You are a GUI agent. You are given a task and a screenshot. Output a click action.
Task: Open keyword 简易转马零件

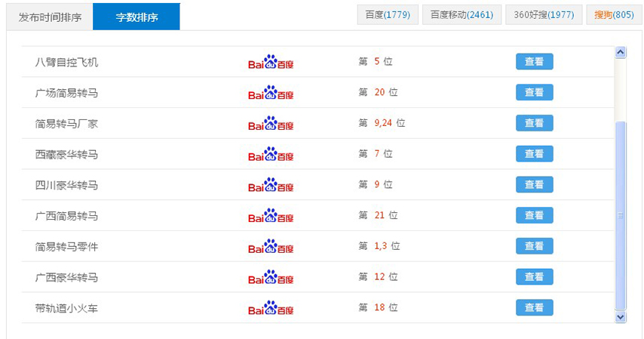click(x=66, y=247)
